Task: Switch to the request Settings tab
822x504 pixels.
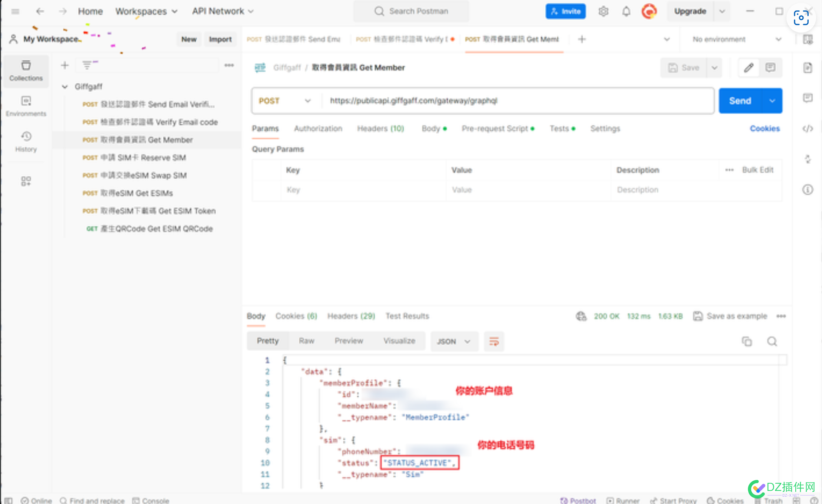Action: pos(605,128)
